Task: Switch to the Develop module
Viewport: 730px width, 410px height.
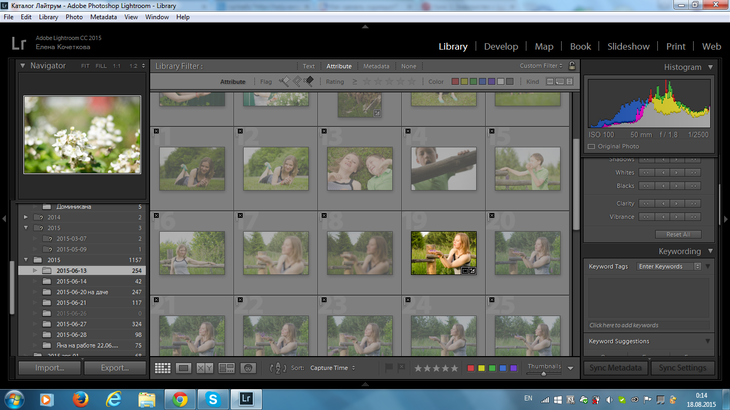Action: [x=501, y=46]
